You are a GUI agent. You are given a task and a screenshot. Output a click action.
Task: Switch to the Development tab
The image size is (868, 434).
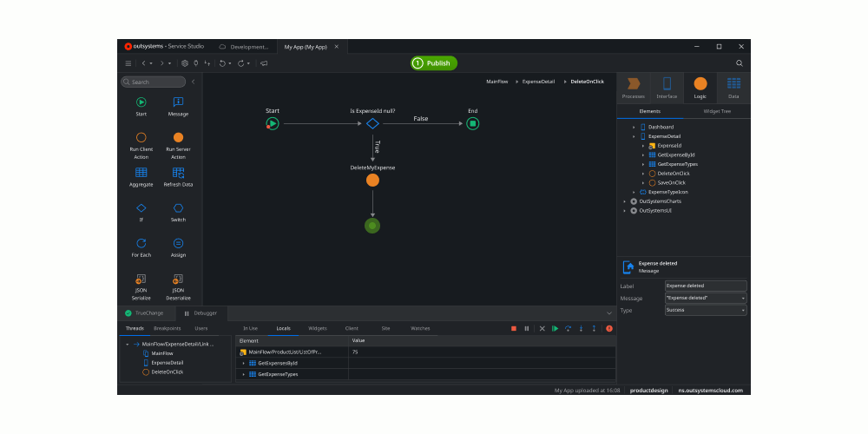245,47
